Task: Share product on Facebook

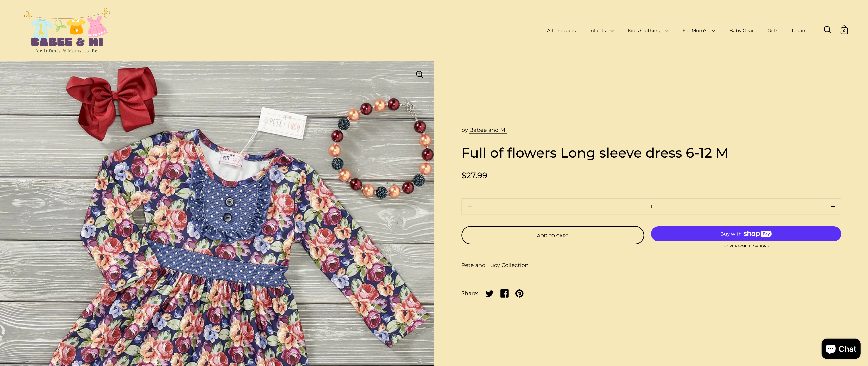Action: coord(504,294)
